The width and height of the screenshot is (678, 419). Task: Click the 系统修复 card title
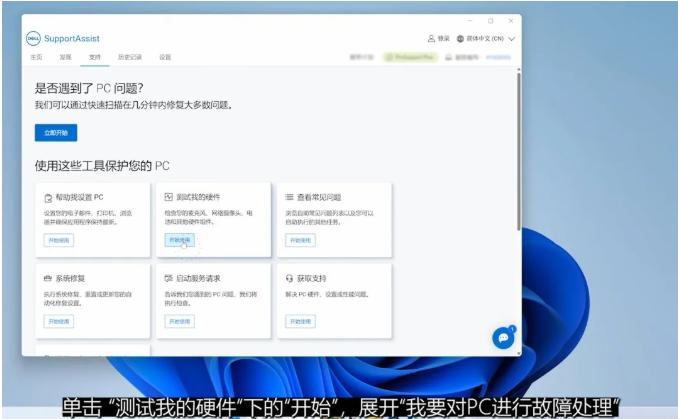point(70,278)
